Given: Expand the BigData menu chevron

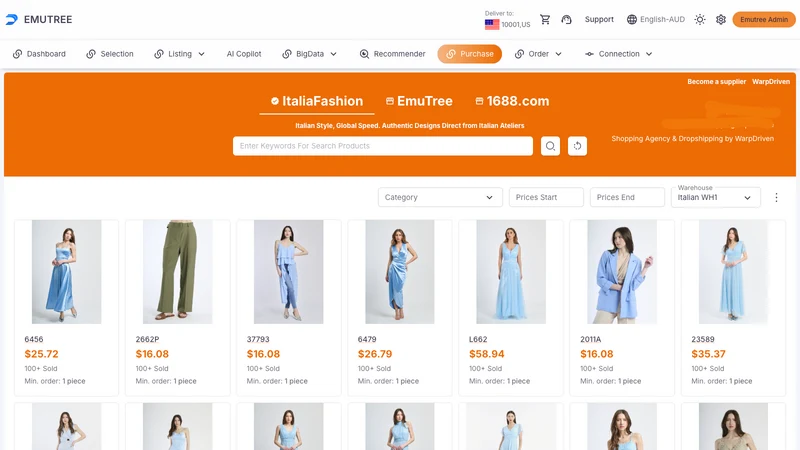Looking at the screenshot, I should (333, 54).
